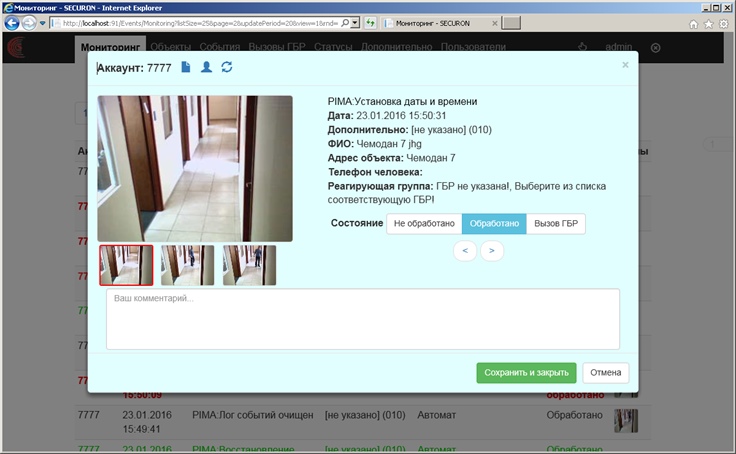Image resolution: width=736 pixels, height=454 pixels.
Task: Click PIMA:Лог событий очищен event text
Action: coord(253,415)
